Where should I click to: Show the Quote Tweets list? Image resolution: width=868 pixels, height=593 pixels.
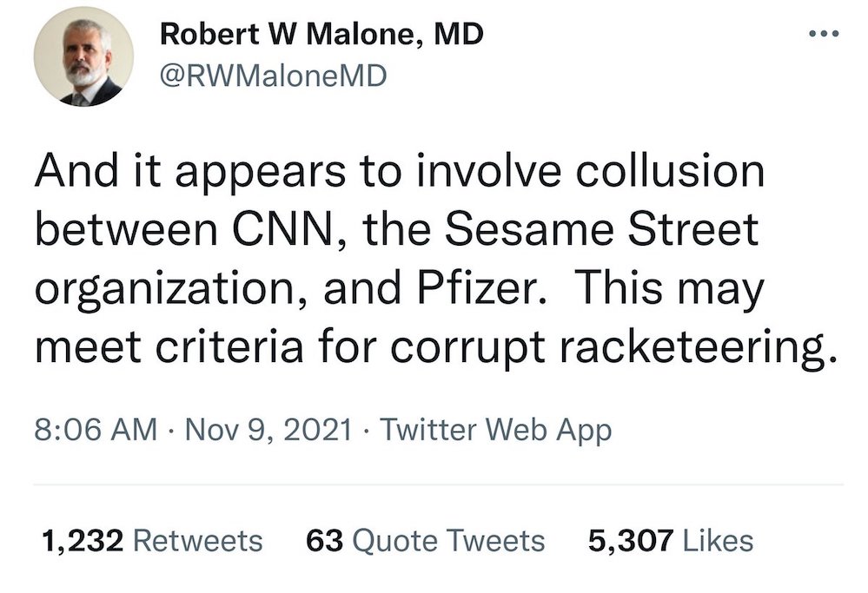[452, 541]
